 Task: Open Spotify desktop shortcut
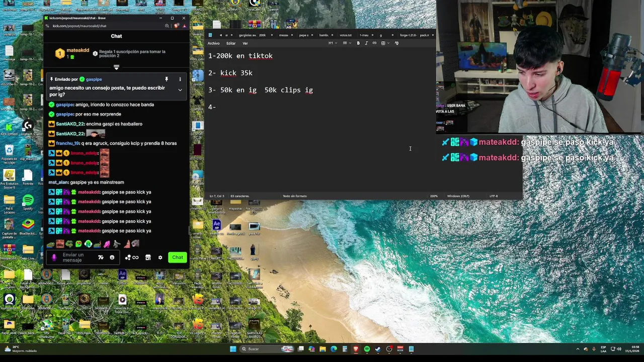28,202
